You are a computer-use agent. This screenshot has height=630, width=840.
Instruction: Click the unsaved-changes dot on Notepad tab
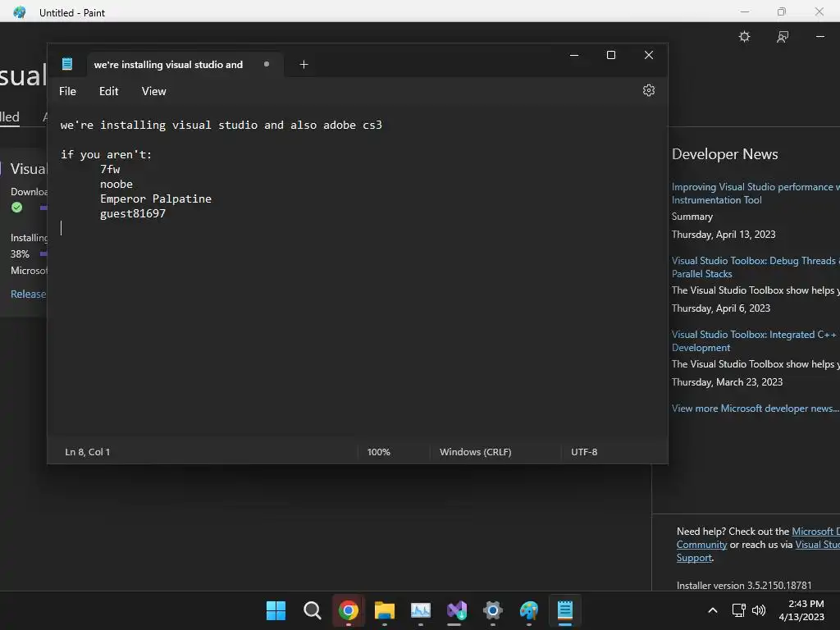(267, 64)
